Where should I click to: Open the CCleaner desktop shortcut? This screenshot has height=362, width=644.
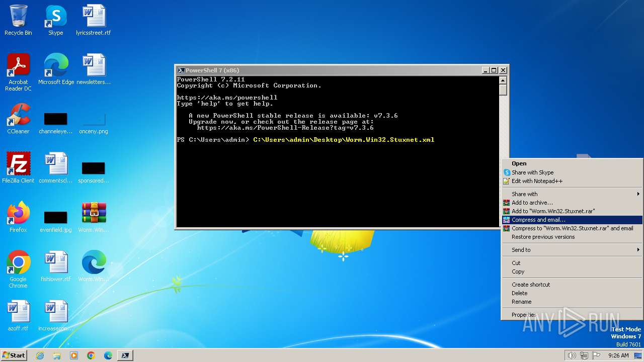[18, 119]
